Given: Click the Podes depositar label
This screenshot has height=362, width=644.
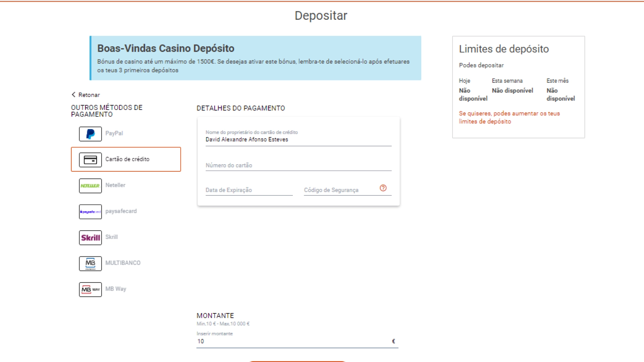Looking at the screenshot, I should [x=481, y=65].
